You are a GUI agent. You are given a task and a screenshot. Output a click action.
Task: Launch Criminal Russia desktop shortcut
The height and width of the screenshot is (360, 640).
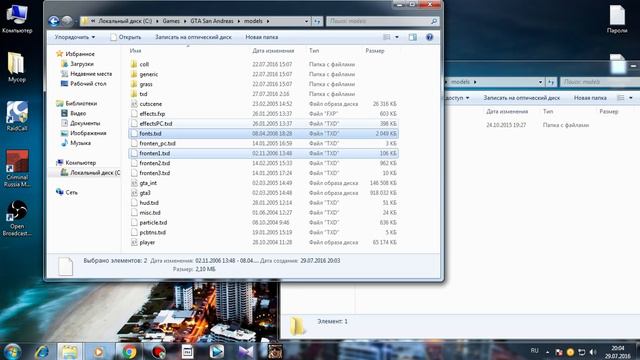point(17,169)
